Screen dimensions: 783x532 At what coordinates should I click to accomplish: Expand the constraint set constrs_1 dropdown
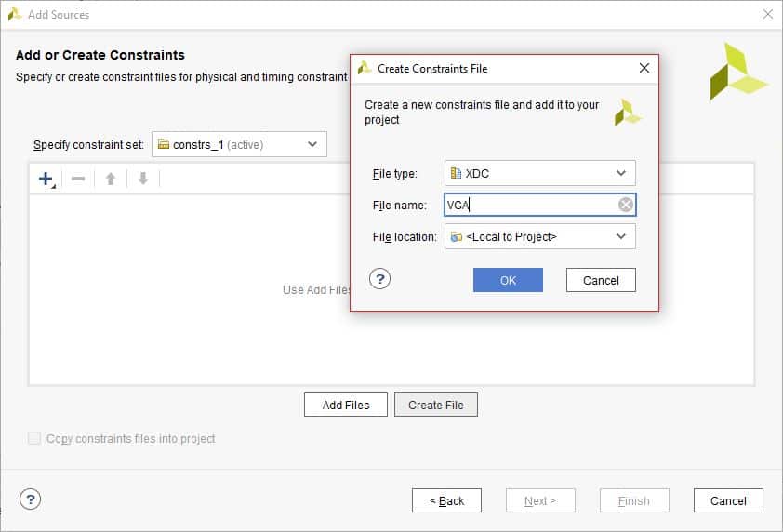(239, 144)
